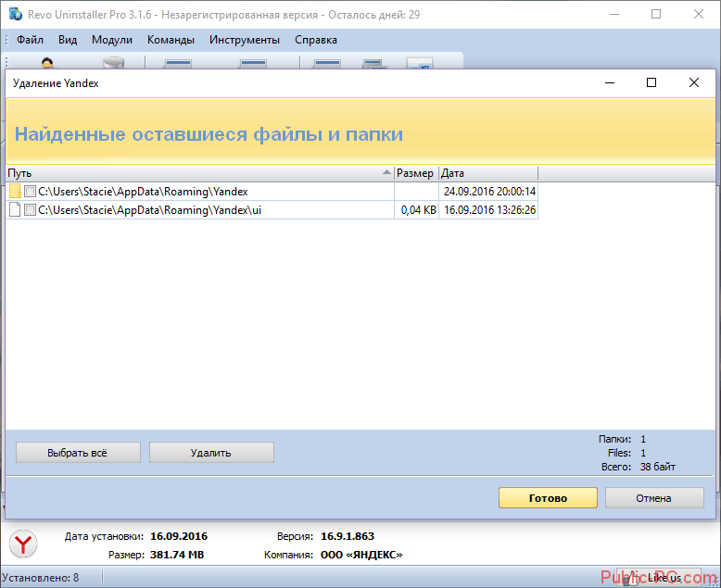Open the Файл menu
721x588 pixels.
[30, 40]
